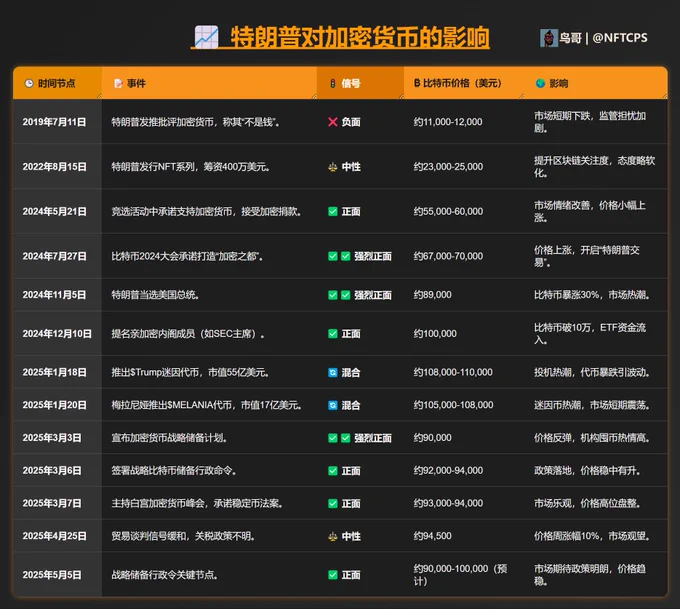Click the date cell 2024年12月10日

(57, 334)
